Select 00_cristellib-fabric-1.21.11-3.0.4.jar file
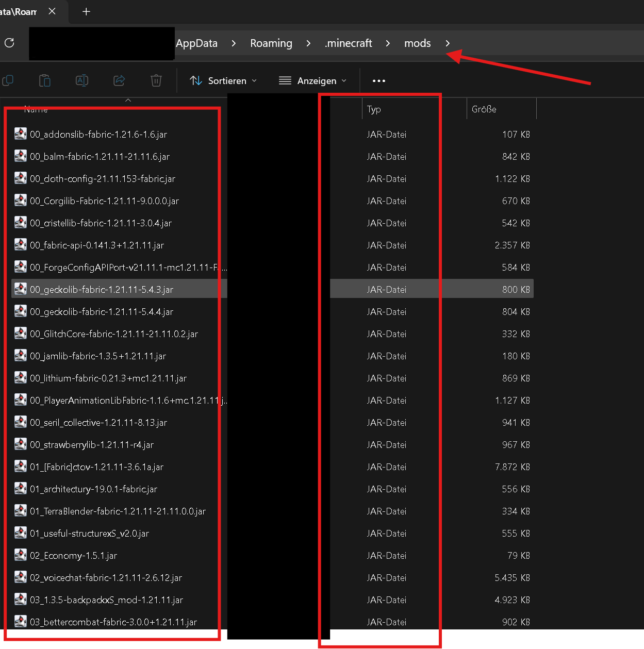Viewport: 644px width, 649px height. pyautogui.click(x=101, y=223)
